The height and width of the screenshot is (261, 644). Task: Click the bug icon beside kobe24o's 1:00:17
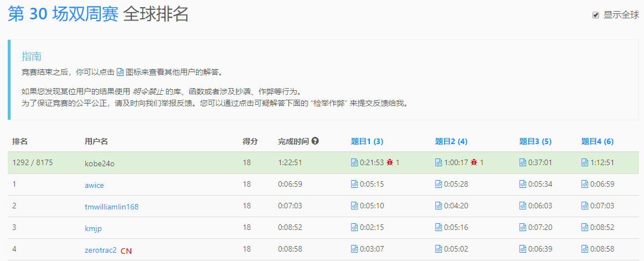474,162
